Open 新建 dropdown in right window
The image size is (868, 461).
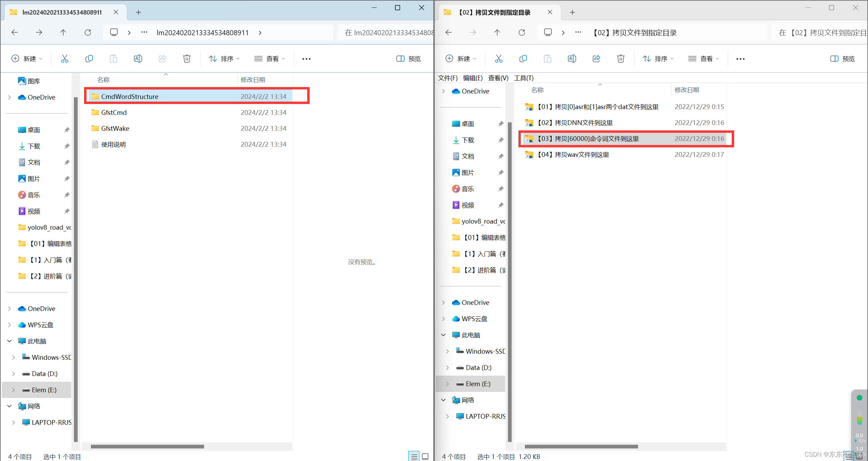[x=461, y=59]
